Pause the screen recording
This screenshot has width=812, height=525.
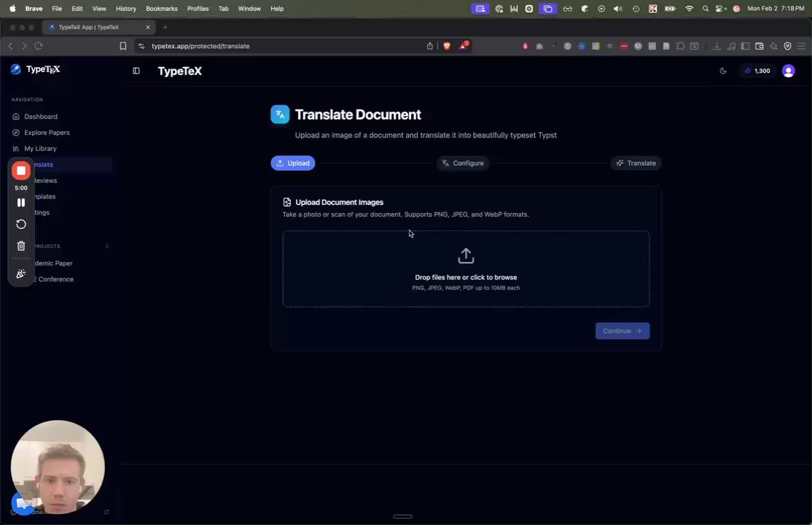(x=21, y=203)
